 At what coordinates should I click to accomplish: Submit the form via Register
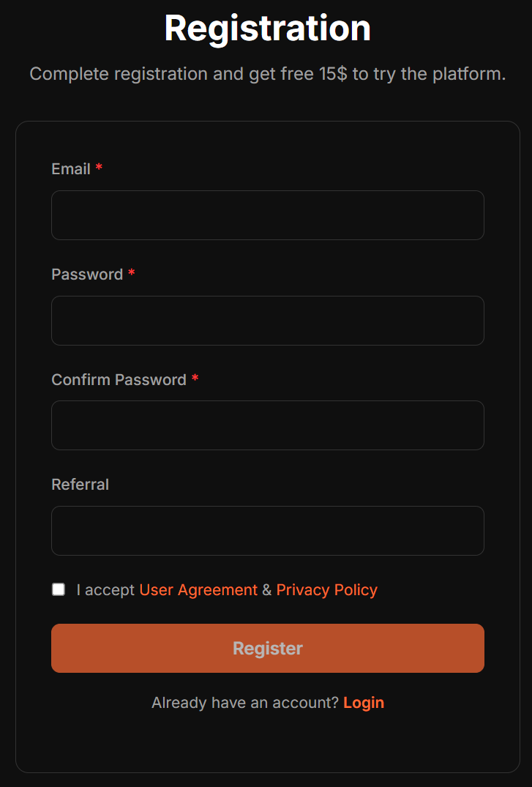(x=267, y=648)
